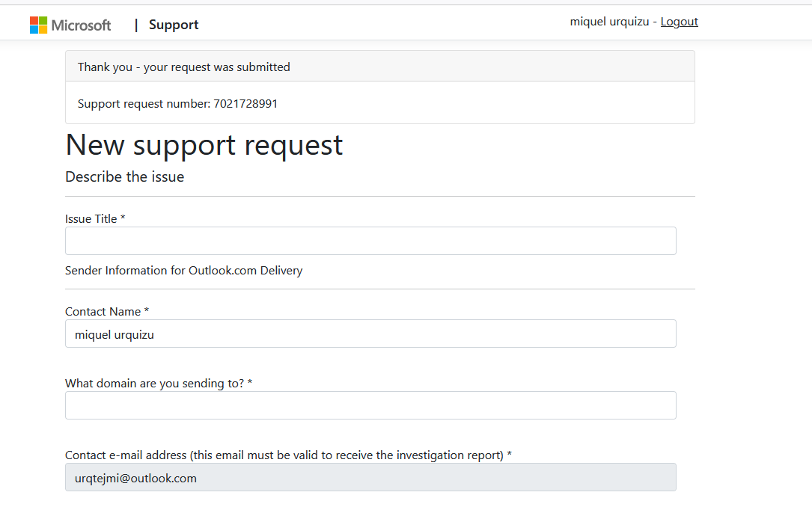812x507 pixels.
Task: Log out using the Logout link
Action: (679, 22)
